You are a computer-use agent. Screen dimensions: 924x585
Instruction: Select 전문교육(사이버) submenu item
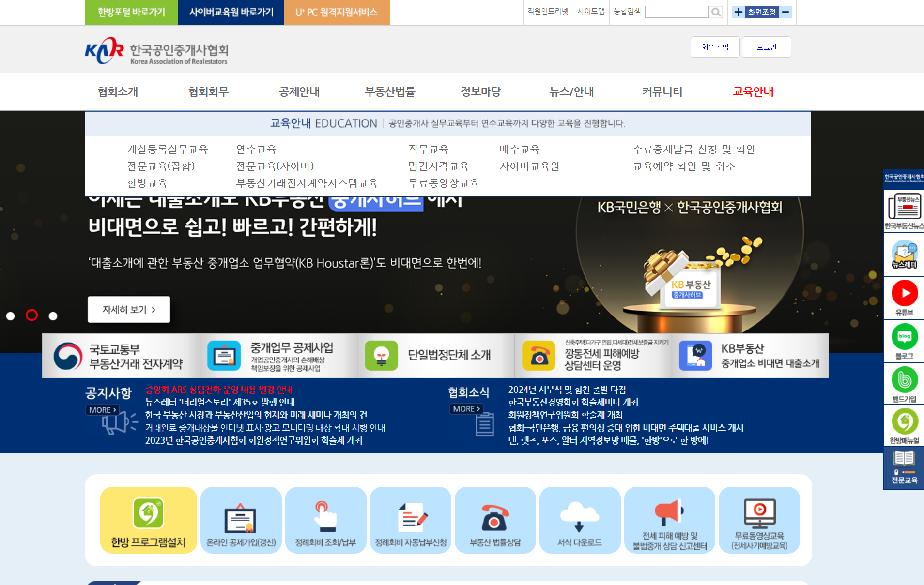pyautogui.click(x=275, y=166)
